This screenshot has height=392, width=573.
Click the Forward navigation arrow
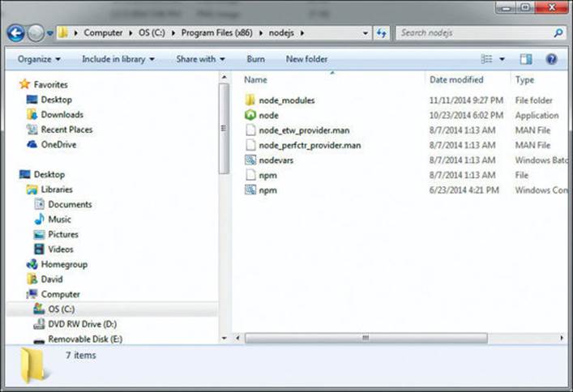pos(36,33)
